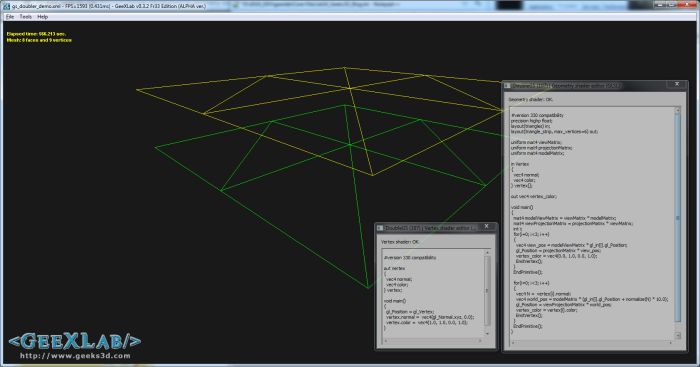
Task: Close the vertex shader editor window
Action: click(x=487, y=226)
